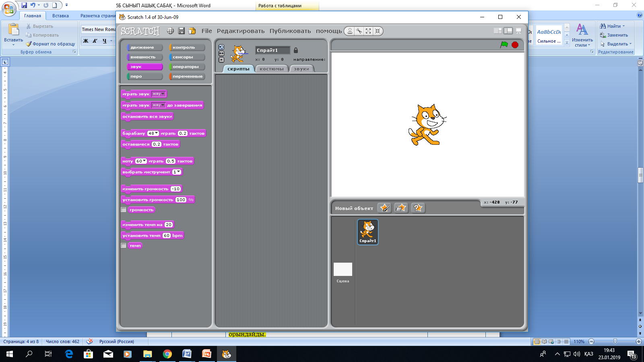The height and width of the screenshot is (362, 644).
Task: Click the red stop sign button
Action: coord(515,45)
